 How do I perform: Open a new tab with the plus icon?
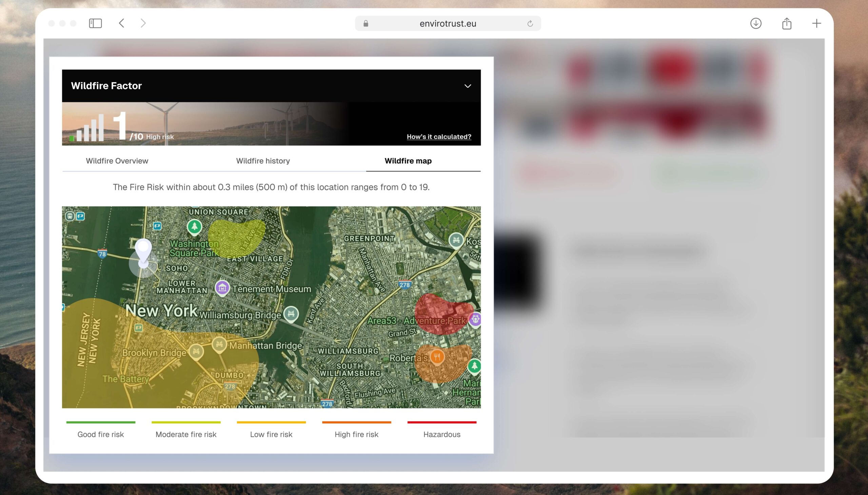click(x=816, y=23)
